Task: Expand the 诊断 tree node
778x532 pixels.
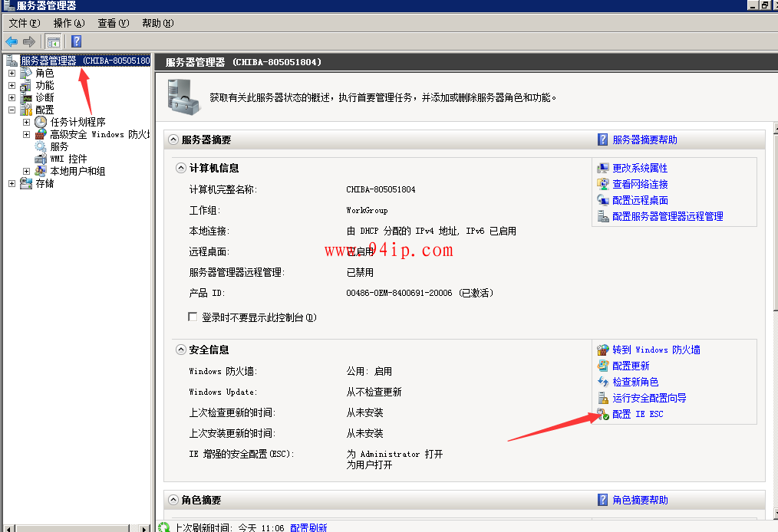Action: [x=12, y=97]
